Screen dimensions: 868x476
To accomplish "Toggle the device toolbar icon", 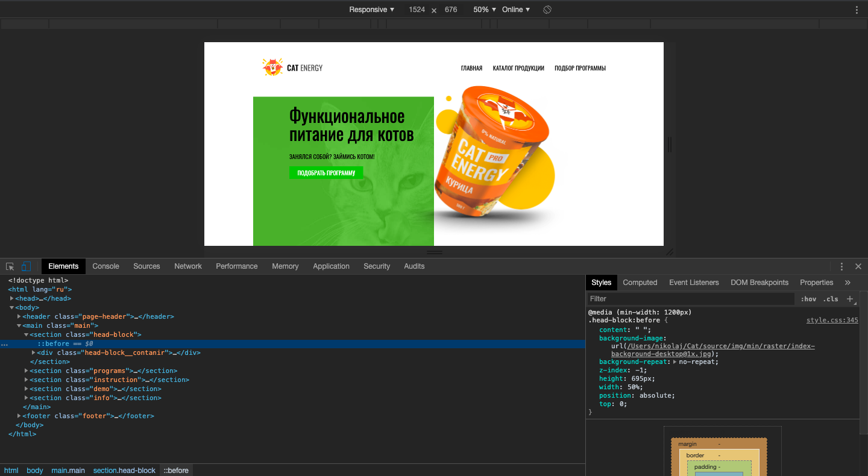I will (x=26, y=266).
